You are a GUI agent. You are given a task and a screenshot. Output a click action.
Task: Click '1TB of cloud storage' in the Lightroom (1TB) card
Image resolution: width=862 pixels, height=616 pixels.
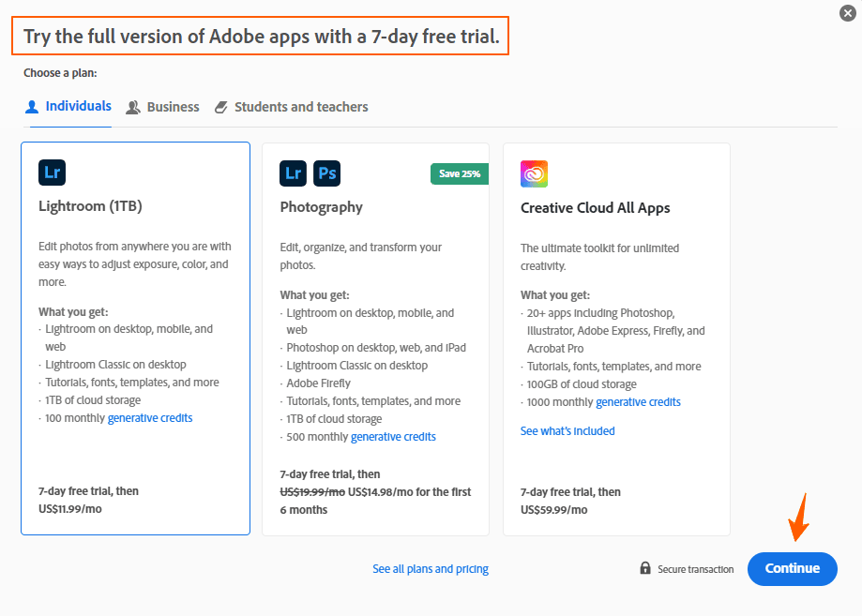[93, 400]
